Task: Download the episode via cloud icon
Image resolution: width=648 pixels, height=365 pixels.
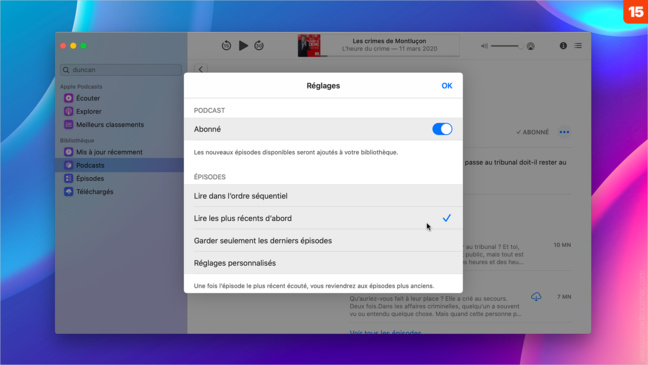Action: pyautogui.click(x=536, y=296)
